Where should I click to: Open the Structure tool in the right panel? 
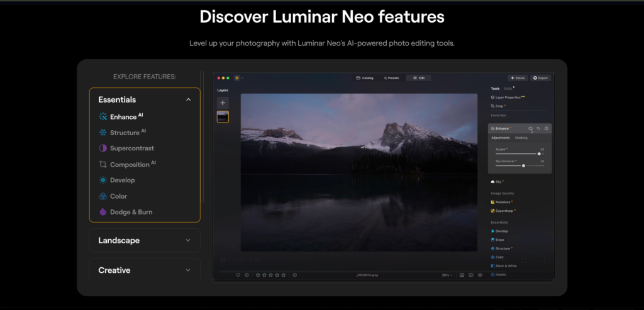tap(501, 248)
